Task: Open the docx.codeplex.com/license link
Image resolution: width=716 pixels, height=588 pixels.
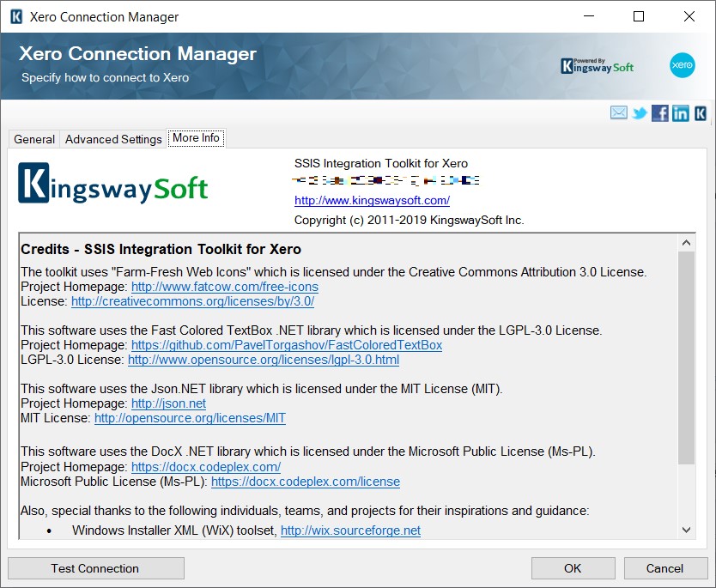Action: pos(306,482)
